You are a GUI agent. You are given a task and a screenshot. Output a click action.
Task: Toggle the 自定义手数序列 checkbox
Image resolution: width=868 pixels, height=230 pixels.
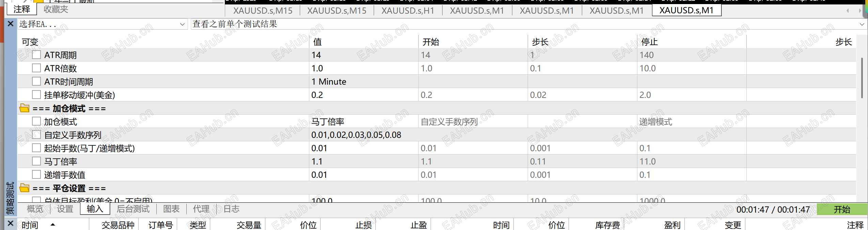(36, 134)
